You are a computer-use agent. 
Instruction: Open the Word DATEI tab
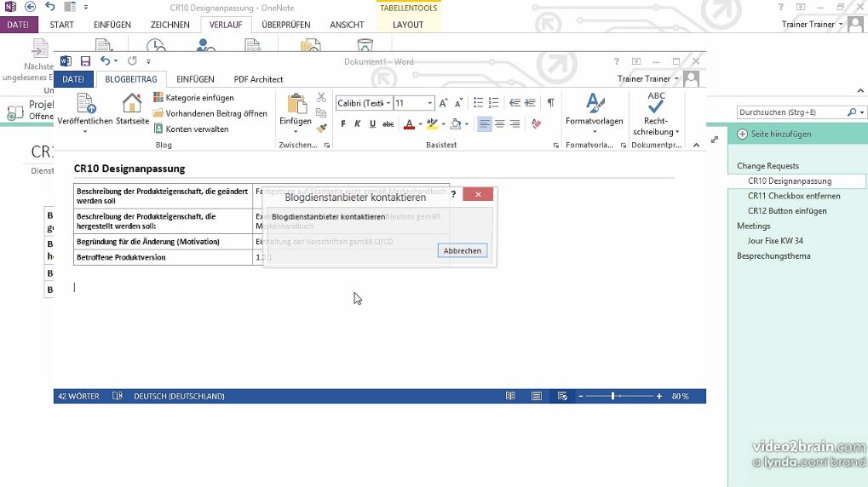(73, 79)
